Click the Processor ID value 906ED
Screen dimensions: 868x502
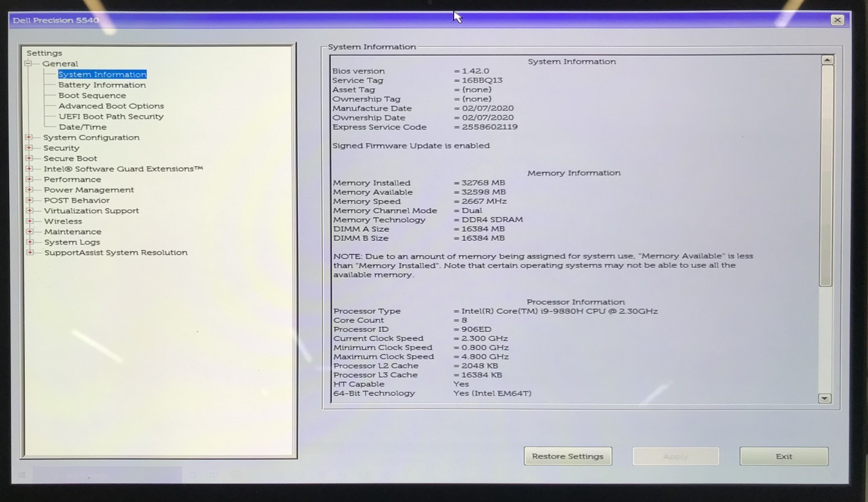point(476,329)
